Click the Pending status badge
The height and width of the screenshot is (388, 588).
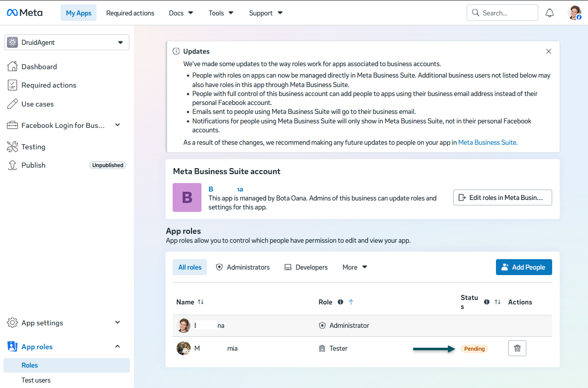tap(475, 349)
